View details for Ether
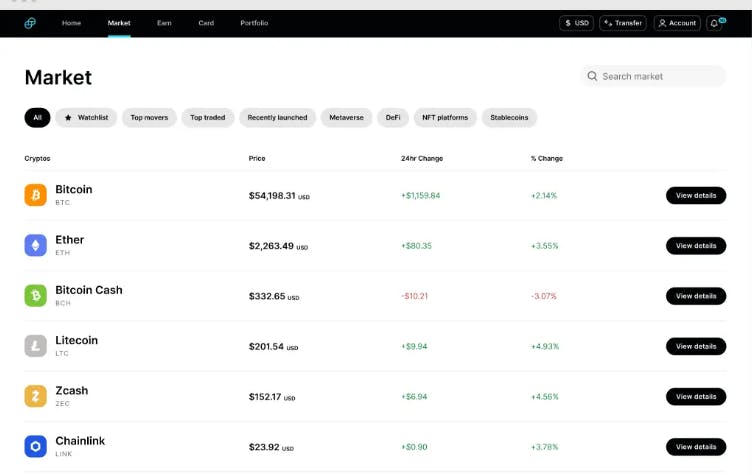The height and width of the screenshot is (475, 752). 696,246
